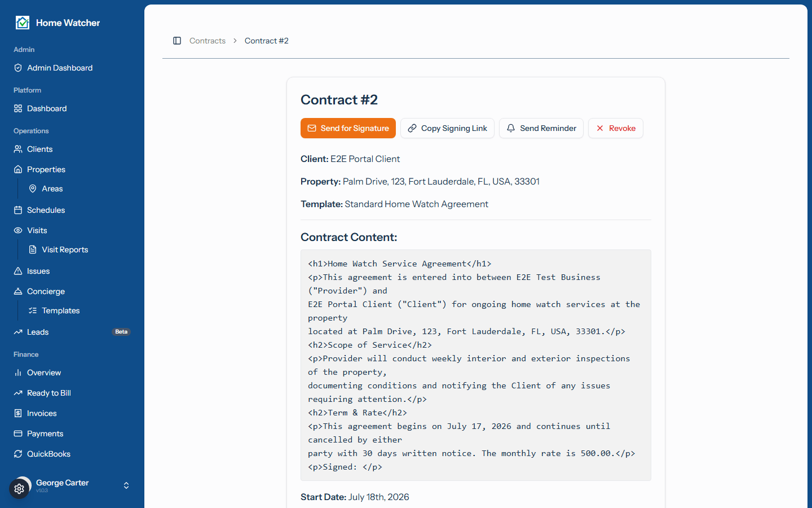Click the Contract #2 heading
The image size is (812, 508).
pyautogui.click(x=339, y=100)
